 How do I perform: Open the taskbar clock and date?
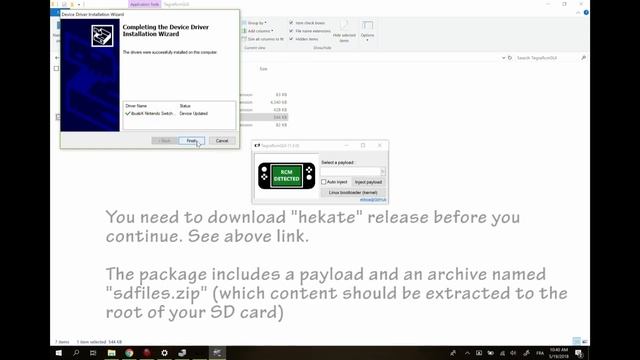(559, 353)
